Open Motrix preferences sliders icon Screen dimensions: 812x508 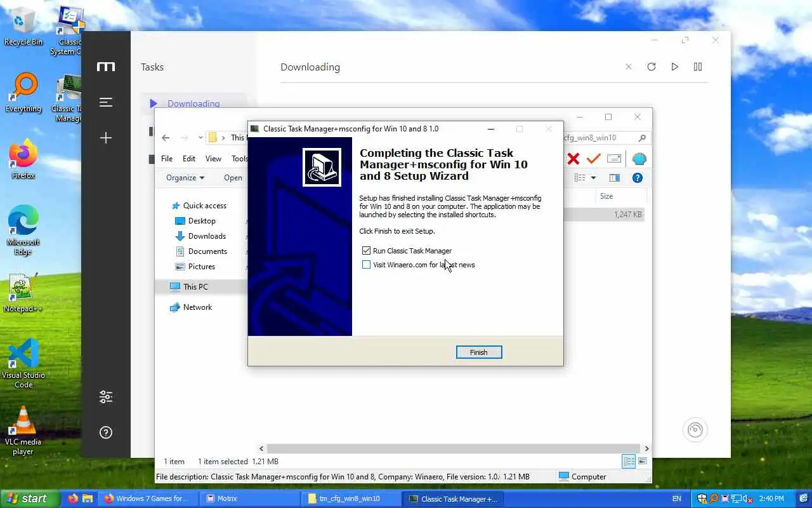coord(106,397)
